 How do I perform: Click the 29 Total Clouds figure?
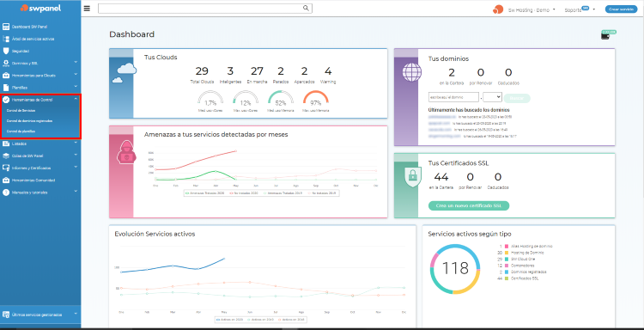point(202,71)
